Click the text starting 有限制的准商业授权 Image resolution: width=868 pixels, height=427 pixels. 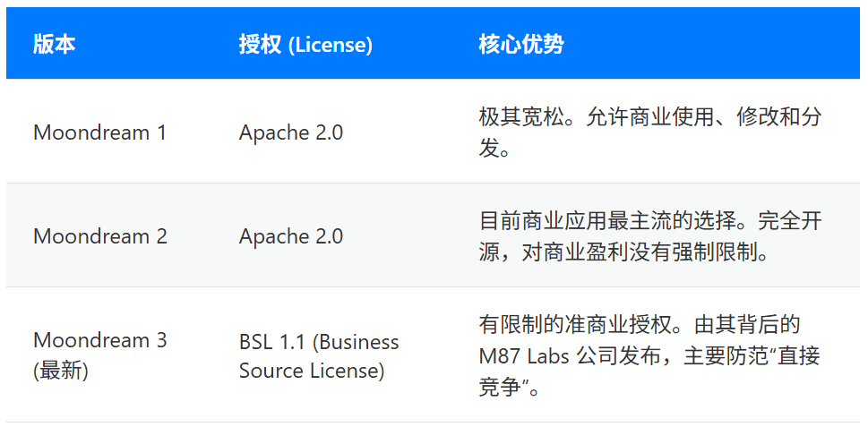[649, 356]
